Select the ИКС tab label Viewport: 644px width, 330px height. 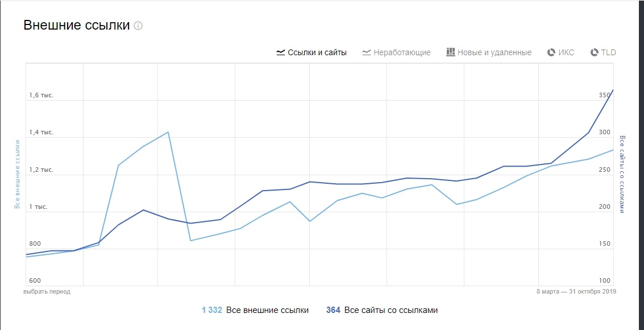(x=567, y=52)
